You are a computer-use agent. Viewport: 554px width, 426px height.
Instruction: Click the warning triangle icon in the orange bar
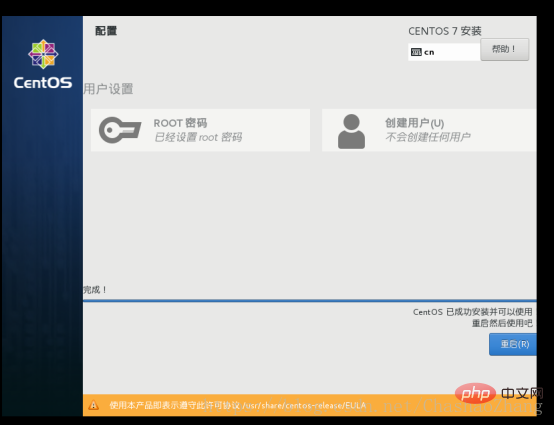point(93,405)
